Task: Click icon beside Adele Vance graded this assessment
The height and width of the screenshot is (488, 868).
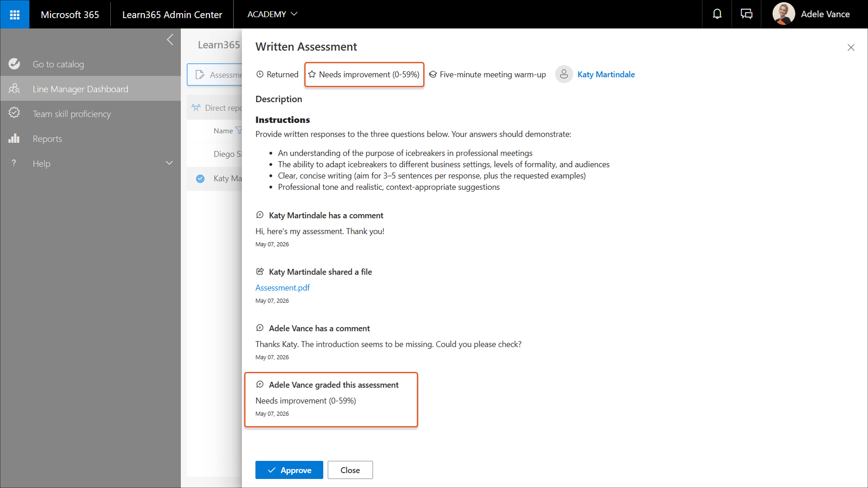Action: click(260, 385)
